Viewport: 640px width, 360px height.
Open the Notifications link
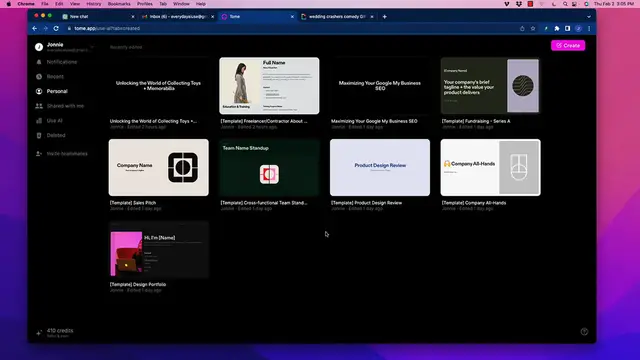62,62
